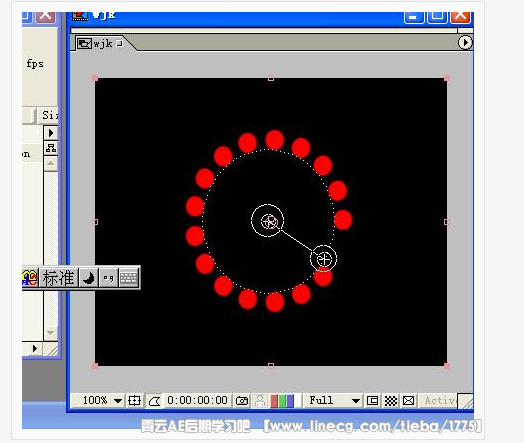
Task: Toggle title-action safe guides icon
Action: [134, 401]
